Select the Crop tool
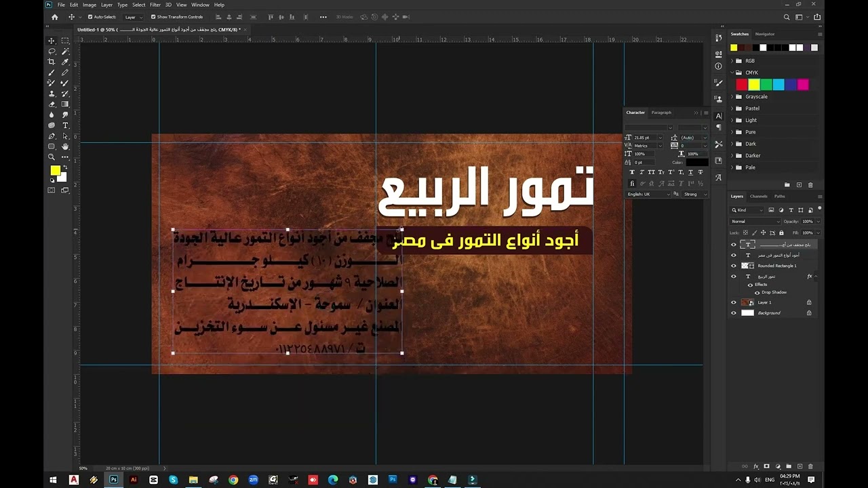This screenshot has height=488, width=868. 52,62
